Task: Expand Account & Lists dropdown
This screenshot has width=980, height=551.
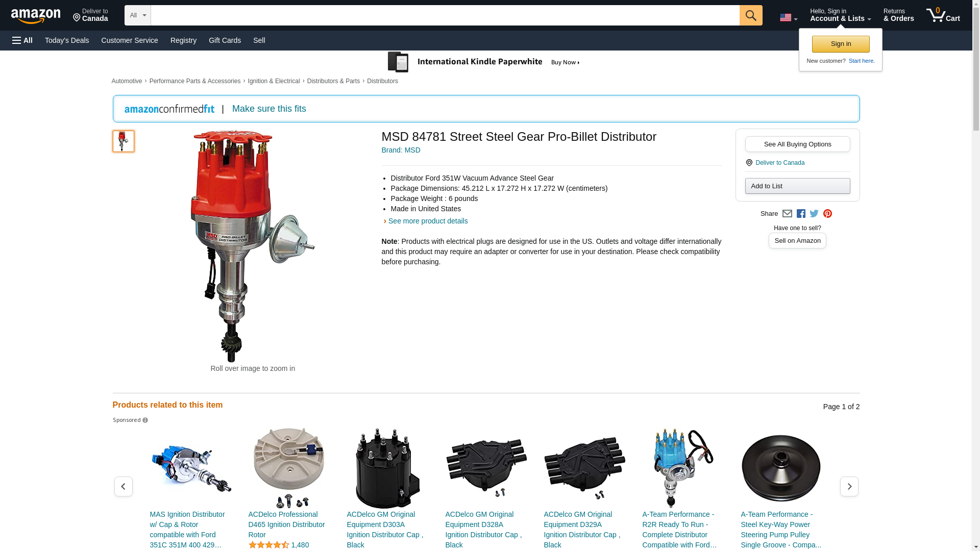Action: 840,15
